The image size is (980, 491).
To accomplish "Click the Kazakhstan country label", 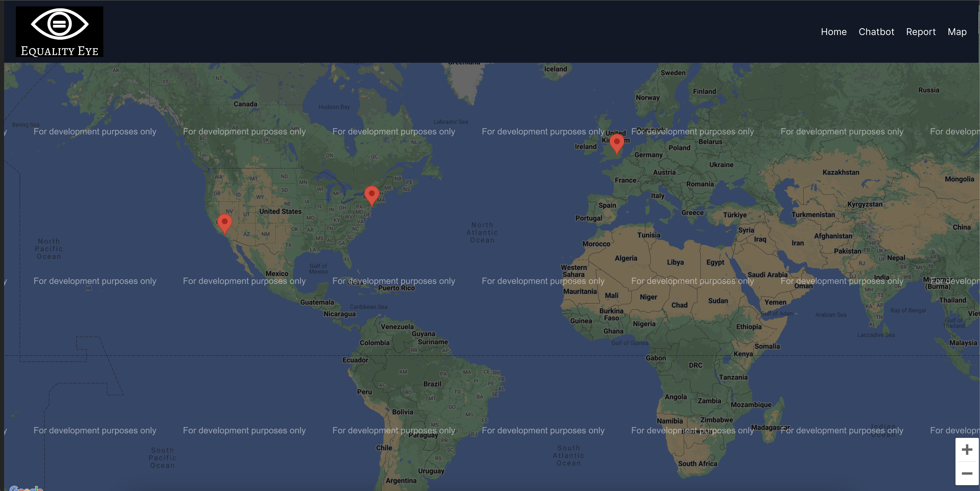I will pos(841,173).
